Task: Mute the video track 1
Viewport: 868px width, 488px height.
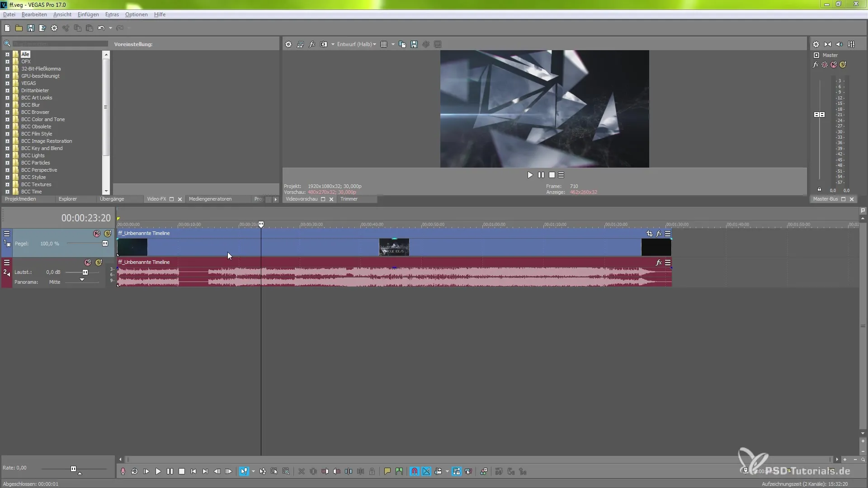Action: pos(97,234)
